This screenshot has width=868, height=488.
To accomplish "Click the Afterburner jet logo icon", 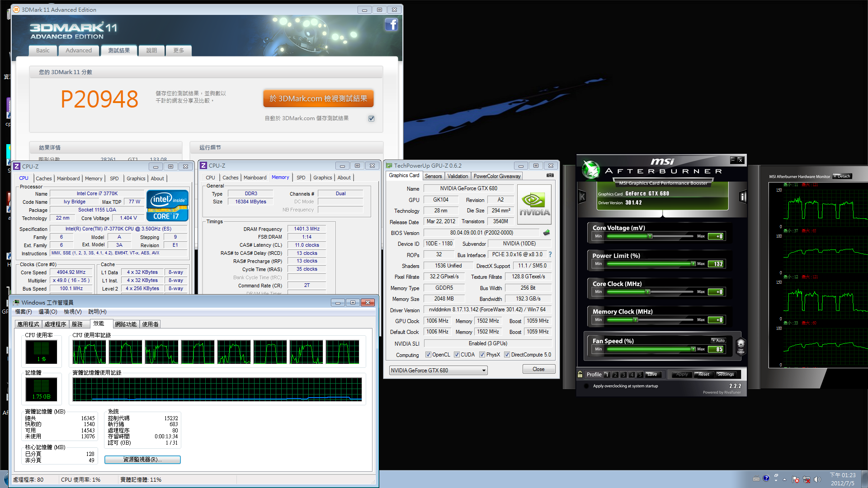I will point(590,169).
